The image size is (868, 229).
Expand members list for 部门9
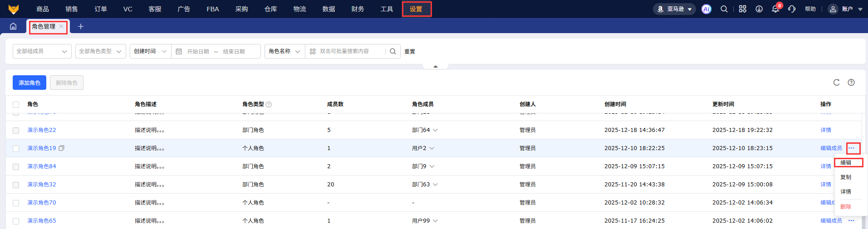pyautogui.click(x=432, y=166)
